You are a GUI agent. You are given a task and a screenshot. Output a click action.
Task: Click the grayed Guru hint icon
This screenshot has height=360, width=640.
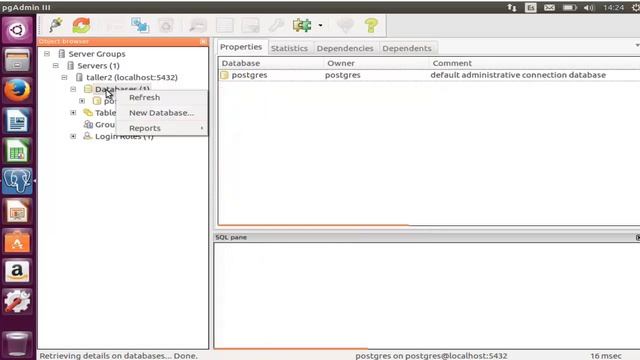coord(345,26)
